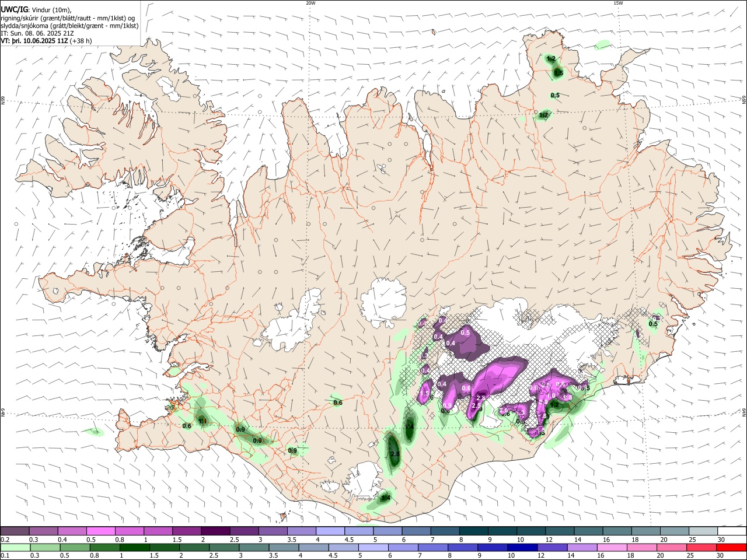
Task: Pick the bright magenta swatch above top-row 0.5
Action: (100, 531)
